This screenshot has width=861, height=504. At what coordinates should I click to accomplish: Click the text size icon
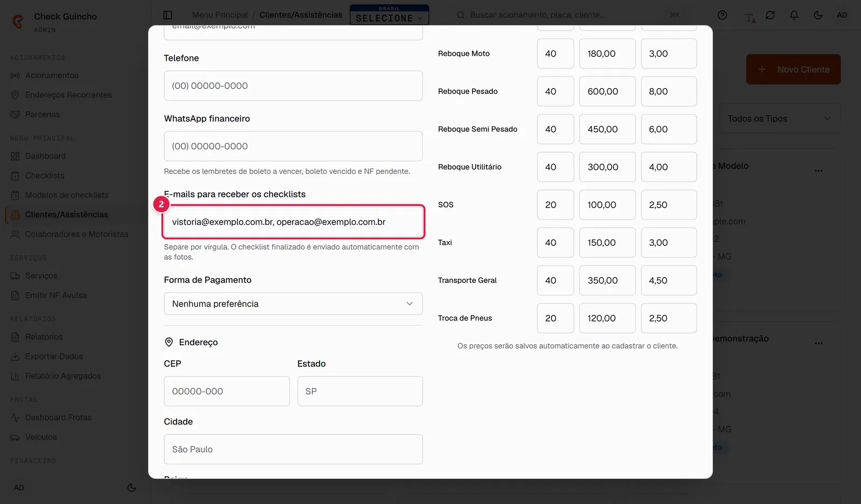(x=750, y=18)
